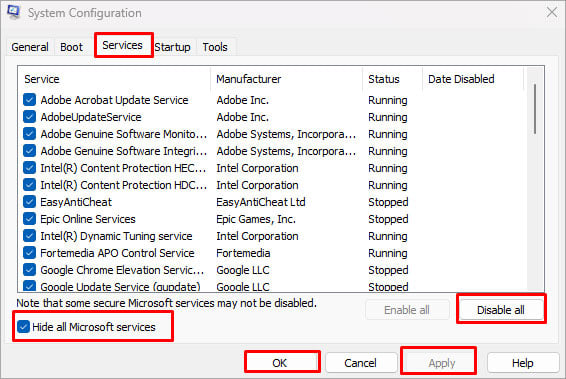Click the System Configuration title bar icon

(14, 12)
